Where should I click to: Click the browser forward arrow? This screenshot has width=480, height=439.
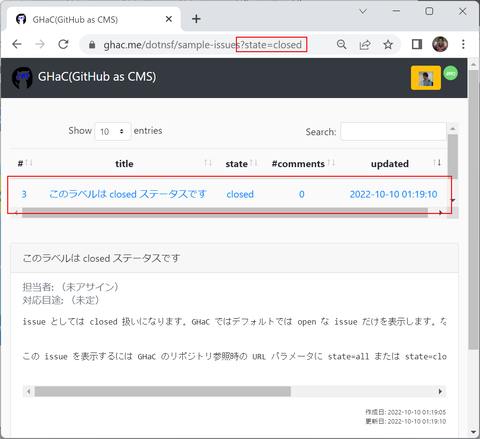(x=40, y=44)
